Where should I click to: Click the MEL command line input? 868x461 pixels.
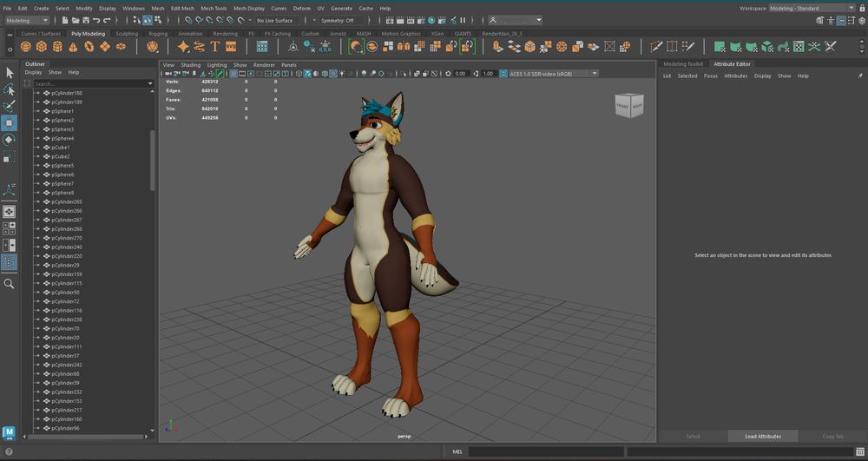[546, 451]
